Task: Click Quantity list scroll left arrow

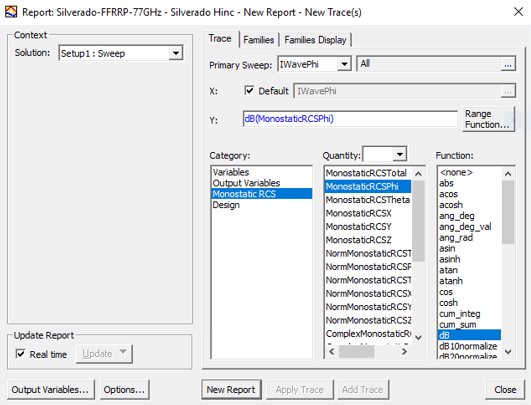Action: point(332,351)
